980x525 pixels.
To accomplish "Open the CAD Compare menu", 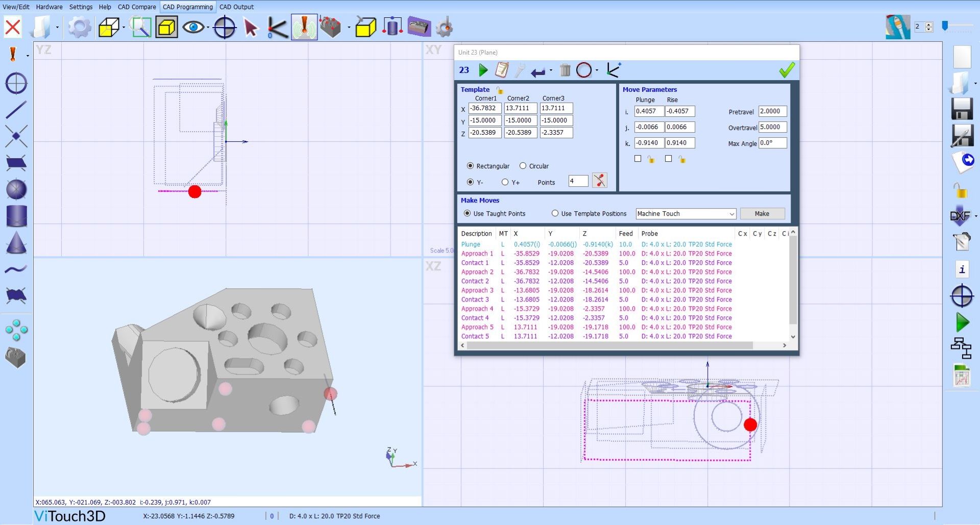I will pyautogui.click(x=137, y=7).
